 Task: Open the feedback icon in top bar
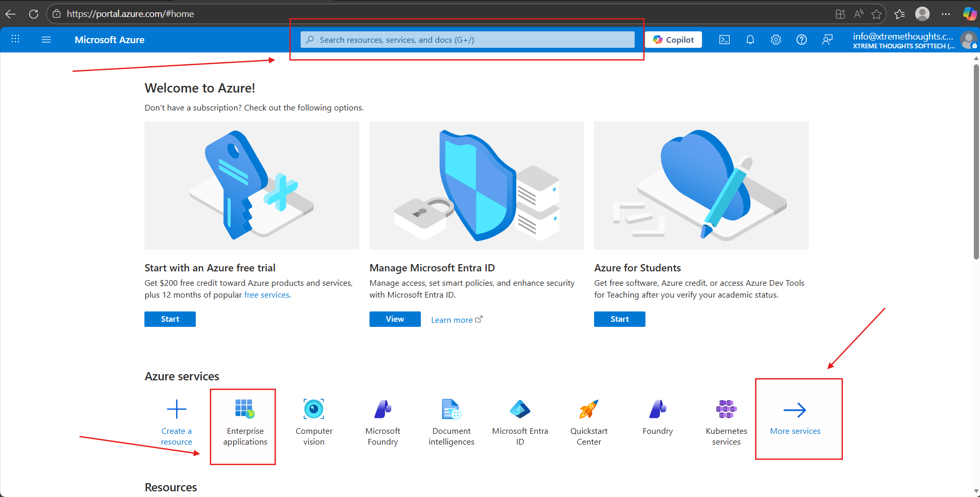click(x=827, y=40)
